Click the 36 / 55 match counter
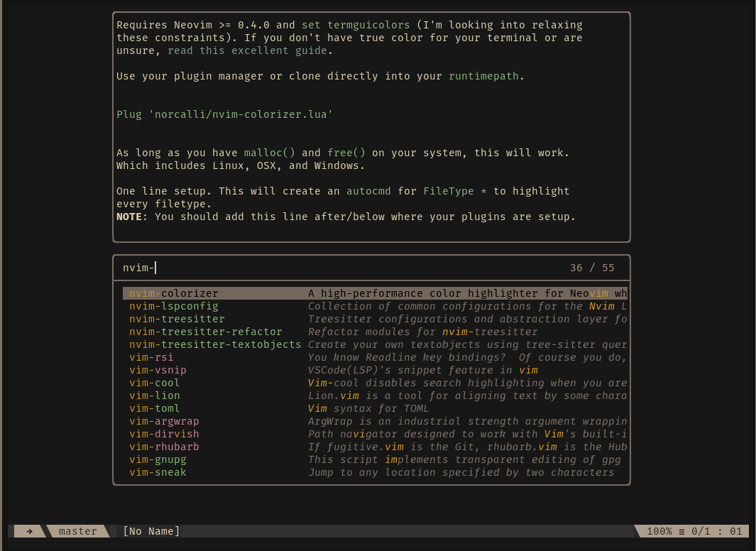Screen dimensions: 756x551 point(592,268)
